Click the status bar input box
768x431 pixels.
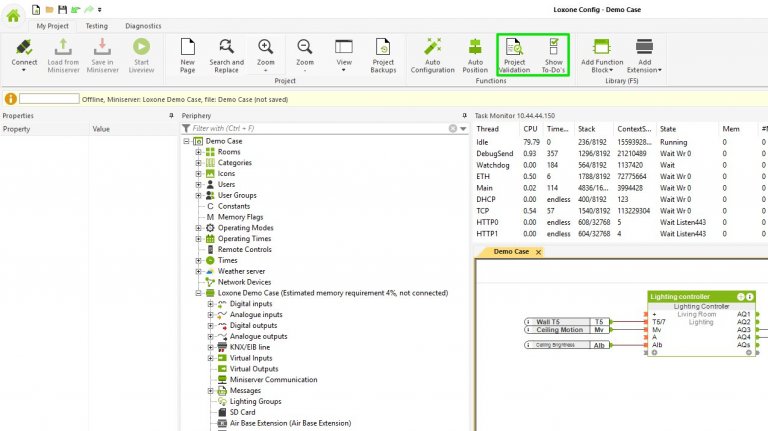click(49, 99)
